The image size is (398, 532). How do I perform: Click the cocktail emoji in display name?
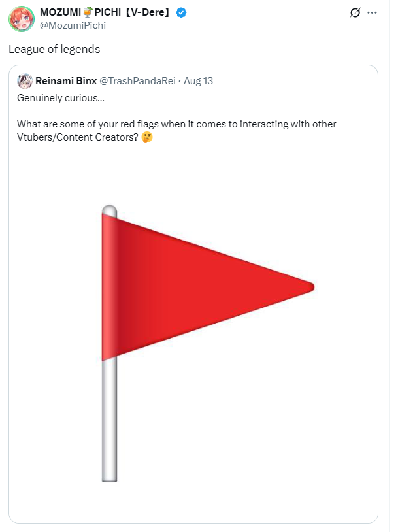(88, 12)
